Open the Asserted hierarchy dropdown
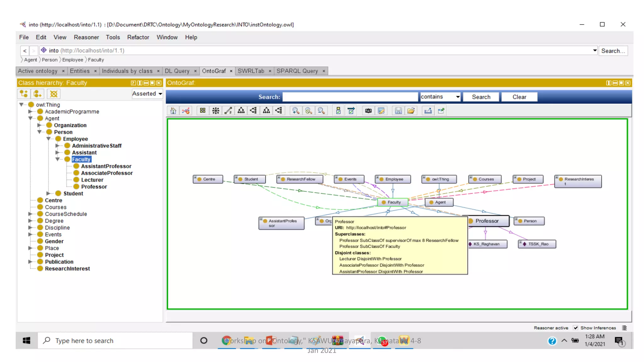Screen dimensions: 644x362 point(147,94)
